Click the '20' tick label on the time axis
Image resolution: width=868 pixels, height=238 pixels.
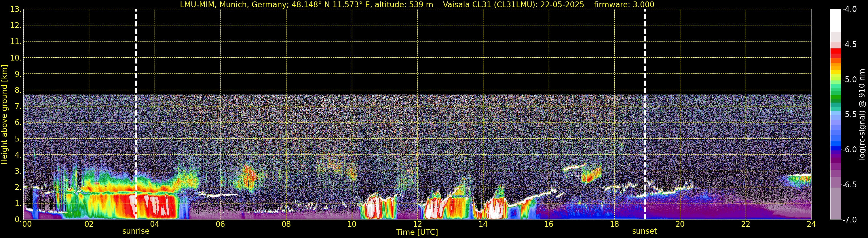tap(680, 224)
